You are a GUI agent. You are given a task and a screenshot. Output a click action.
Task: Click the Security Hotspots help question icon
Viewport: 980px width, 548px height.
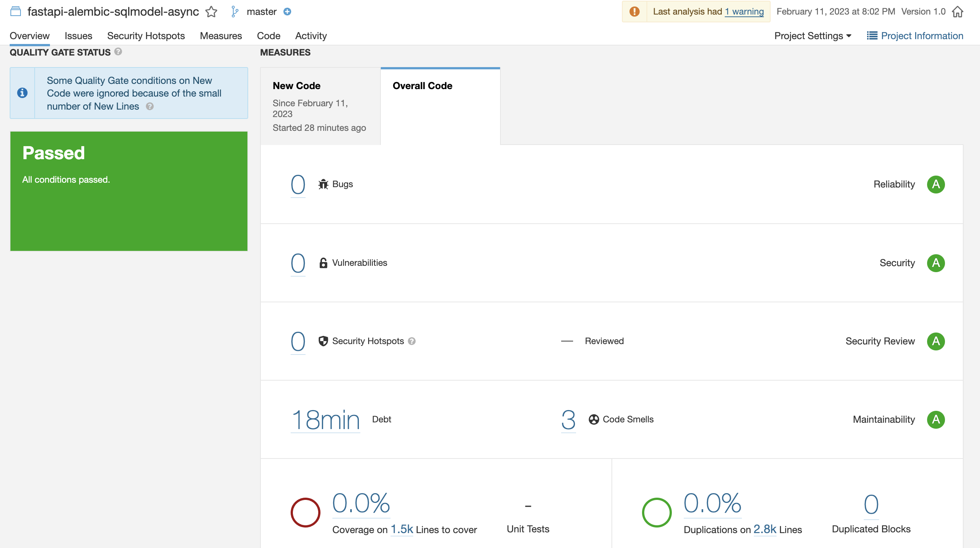coord(412,341)
